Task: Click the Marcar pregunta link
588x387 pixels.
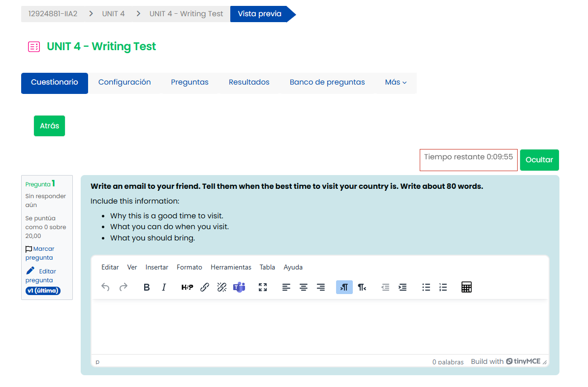Action: click(x=40, y=253)
